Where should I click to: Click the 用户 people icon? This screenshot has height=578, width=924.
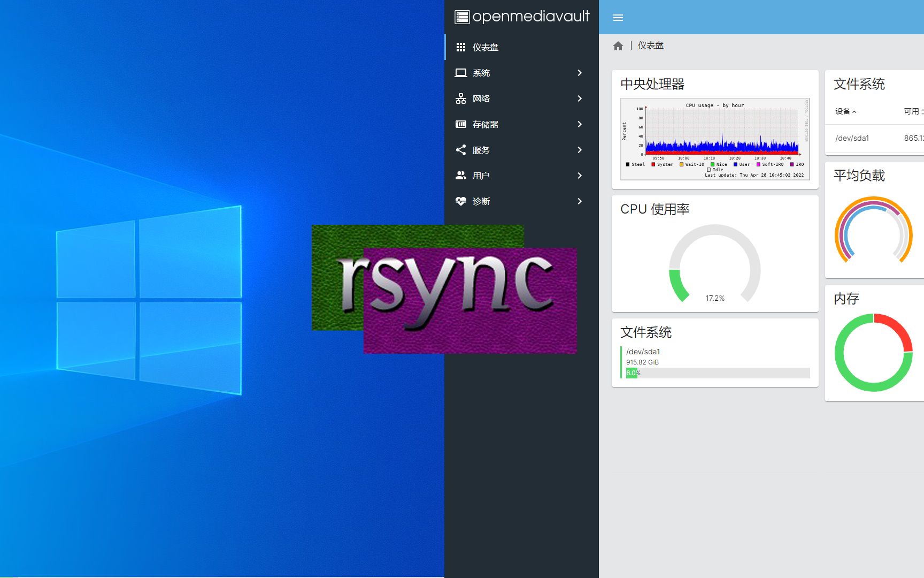[x=461, y=175]
